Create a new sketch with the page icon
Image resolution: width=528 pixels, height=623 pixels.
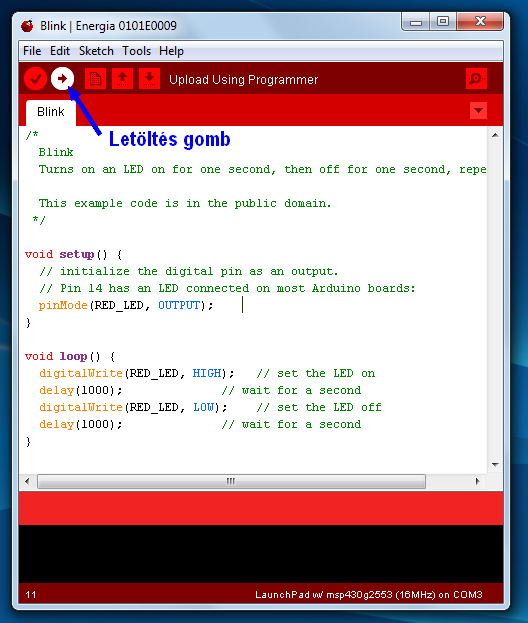click(95, 79)
